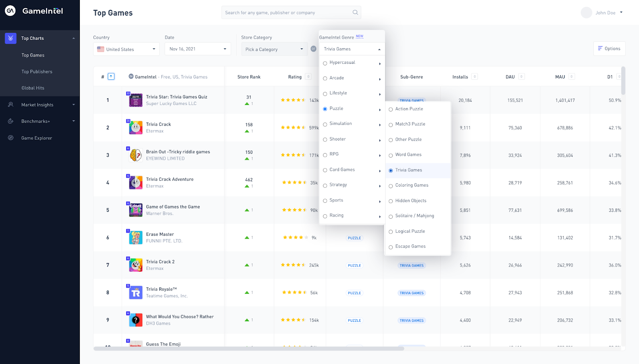Image resolution: width=639 pixels, height=364 pixels.
Task: Go to Top Publishers in sidebar
Action: (x=37, y=71)
